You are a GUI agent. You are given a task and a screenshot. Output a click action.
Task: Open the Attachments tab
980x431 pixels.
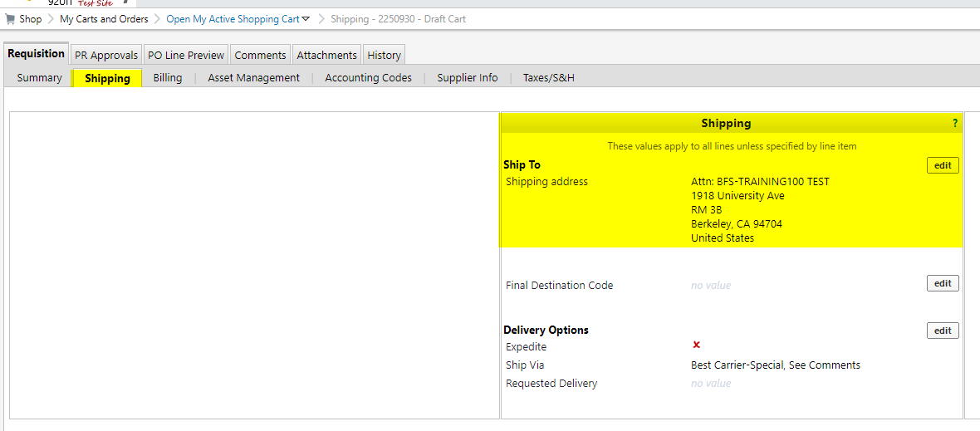coord(327,55)
